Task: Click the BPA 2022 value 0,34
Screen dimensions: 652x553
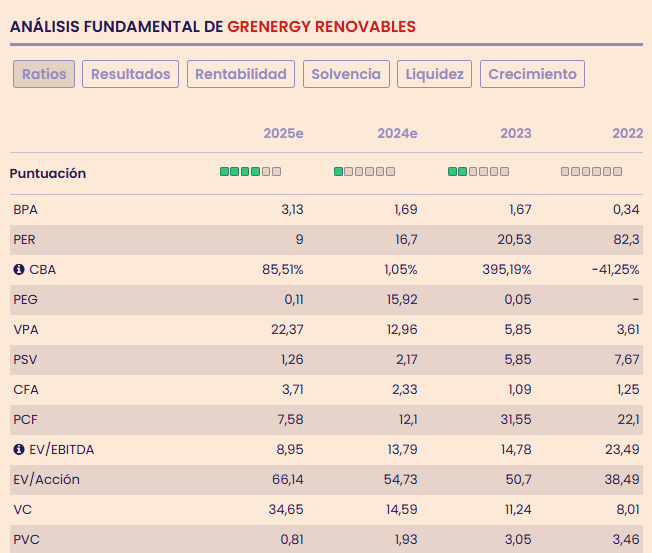Action: [x=626, y=210]
